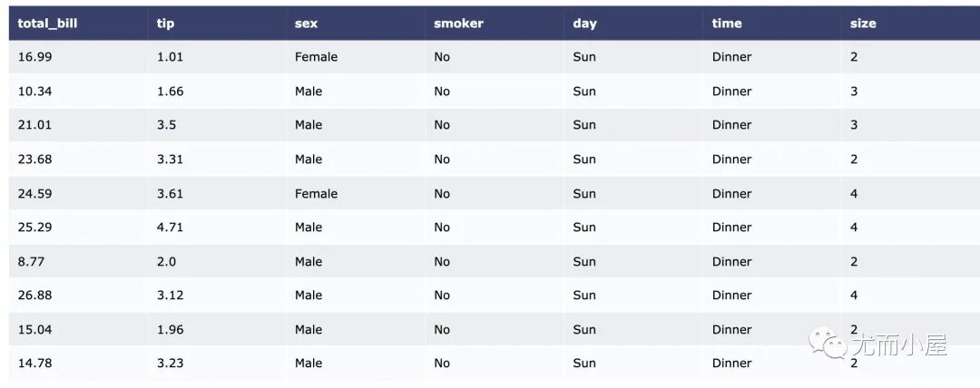
Task: Click the total_bill column header
Action: pyautogui.click(x=47, y=24)
